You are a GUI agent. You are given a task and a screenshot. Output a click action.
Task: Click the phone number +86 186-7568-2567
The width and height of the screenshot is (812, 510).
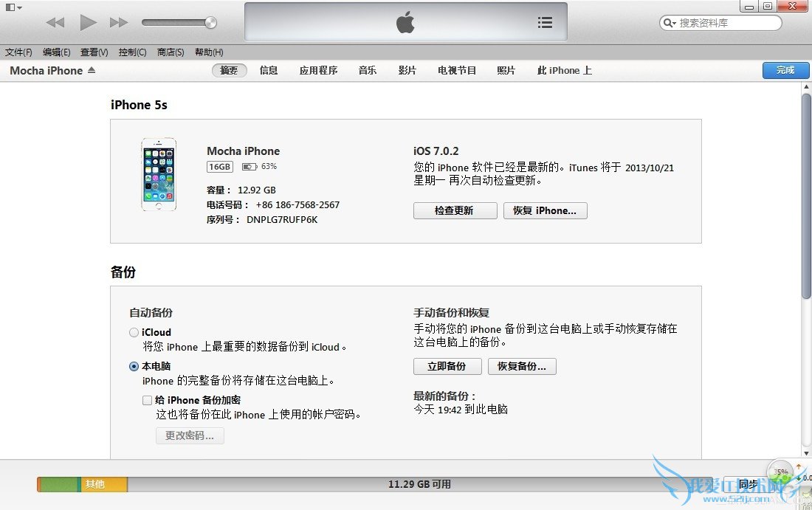pyautogui.click(x=297, y=205)
